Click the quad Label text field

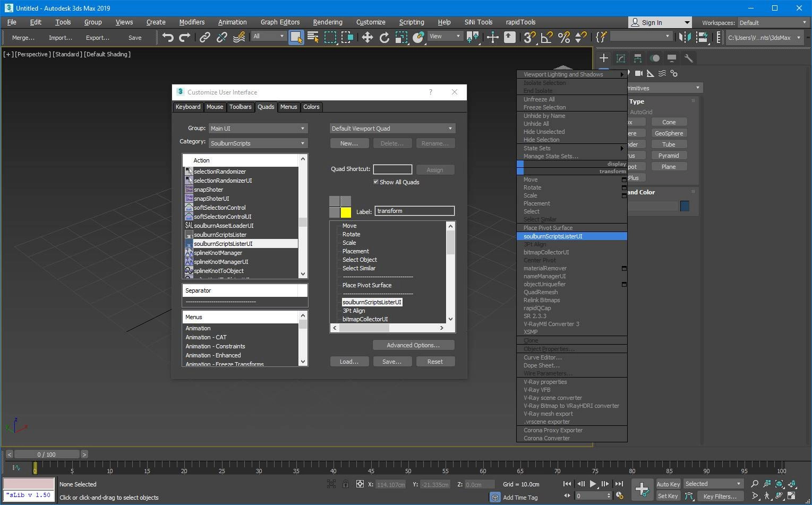415,211
